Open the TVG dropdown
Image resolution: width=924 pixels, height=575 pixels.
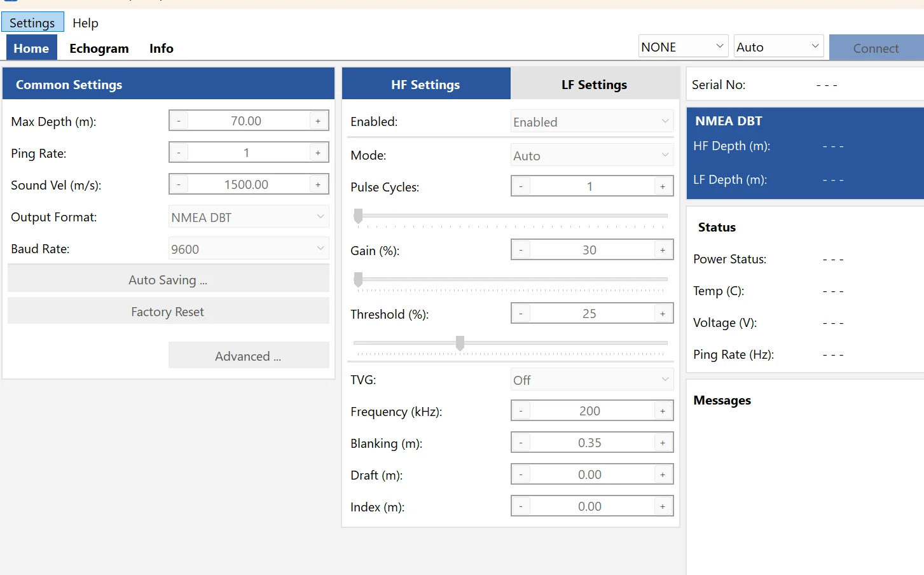(x=592, y=380)
